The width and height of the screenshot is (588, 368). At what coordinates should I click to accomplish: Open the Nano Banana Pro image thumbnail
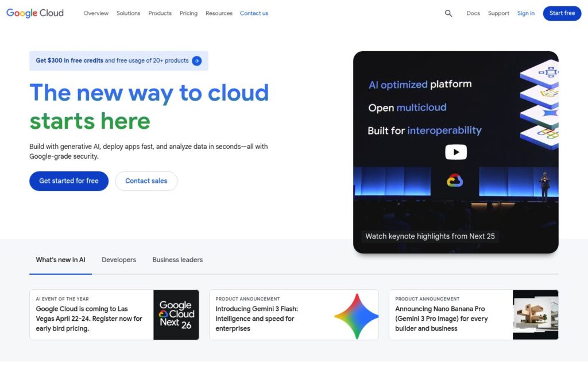[536, 315]
